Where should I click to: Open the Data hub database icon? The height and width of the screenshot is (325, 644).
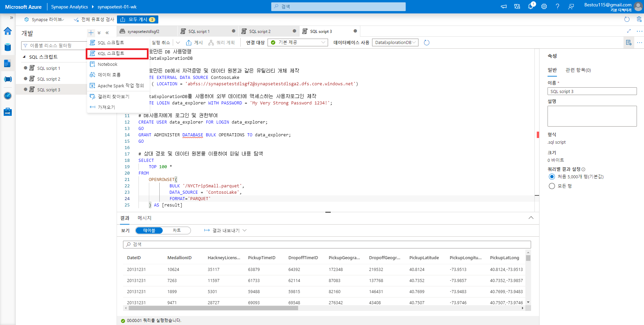[8, 47]
